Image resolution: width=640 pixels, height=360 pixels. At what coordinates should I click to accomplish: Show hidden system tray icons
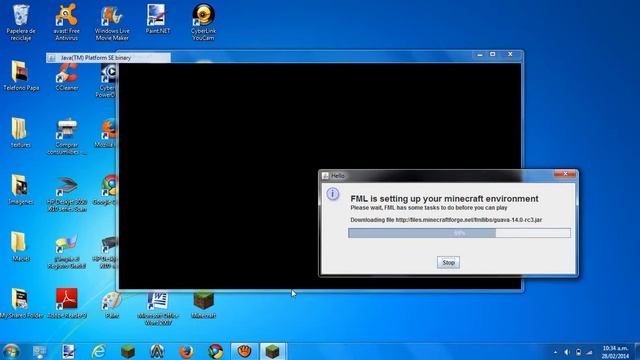point(555,352)
